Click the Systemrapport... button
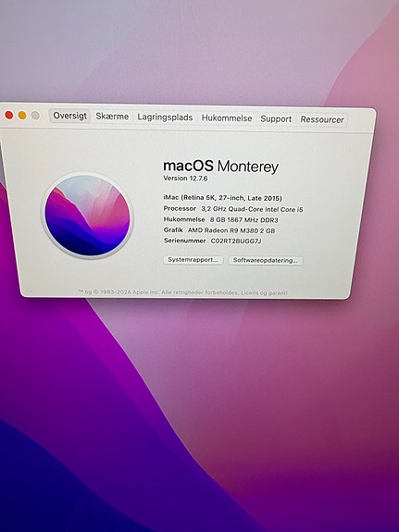The image size is (399, 532). [x=193, y=260]
